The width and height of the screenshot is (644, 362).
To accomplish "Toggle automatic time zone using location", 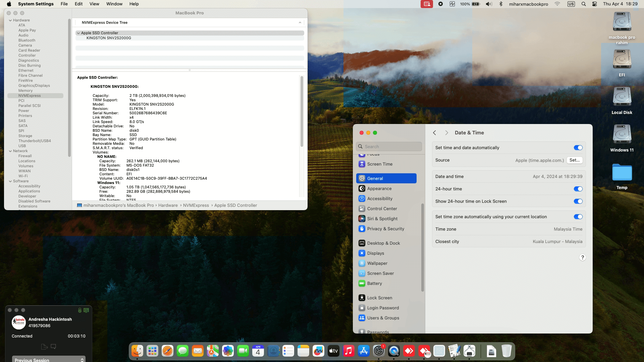I will click(x=578, y=217).
